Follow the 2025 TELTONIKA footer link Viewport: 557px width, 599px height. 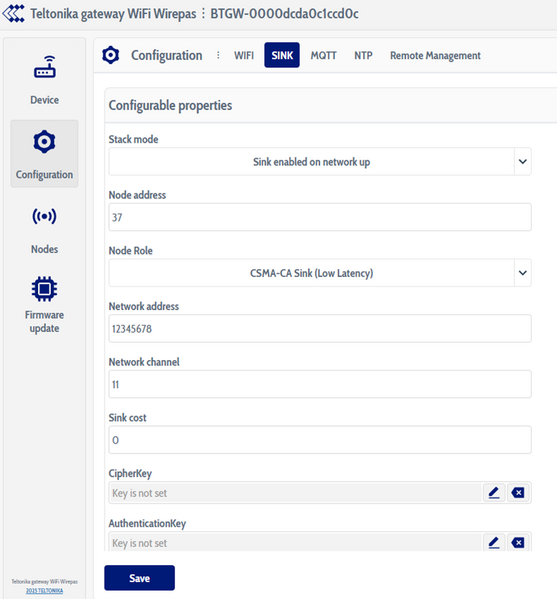44,591
